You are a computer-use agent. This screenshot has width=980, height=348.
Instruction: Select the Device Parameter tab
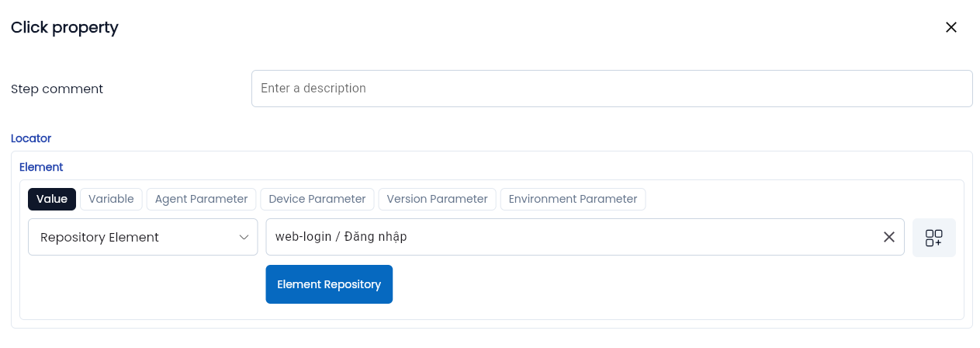click(317, 199)
